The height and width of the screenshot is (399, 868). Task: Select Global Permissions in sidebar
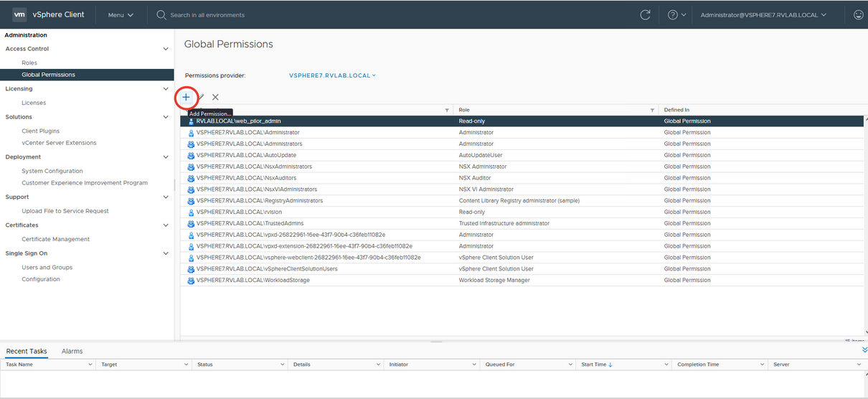87,75
